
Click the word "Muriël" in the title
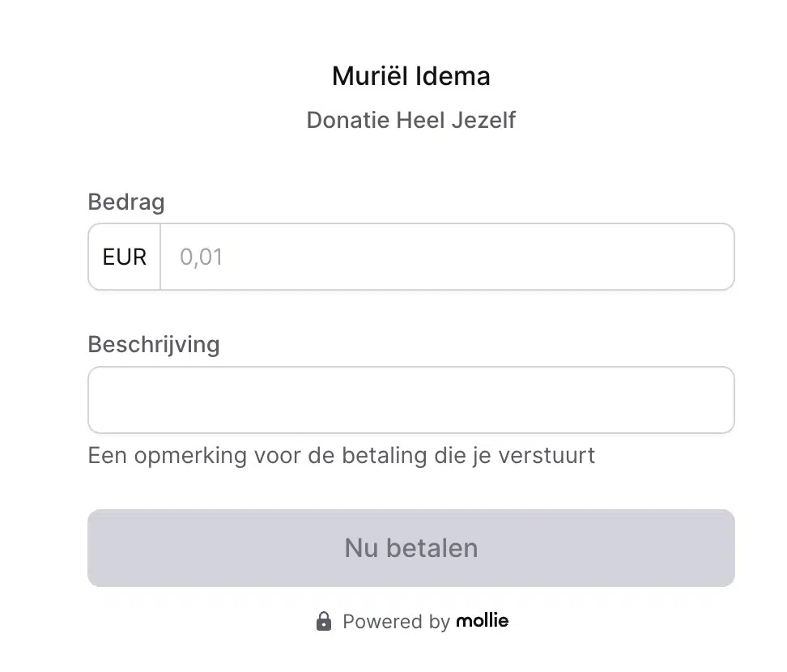370,76
